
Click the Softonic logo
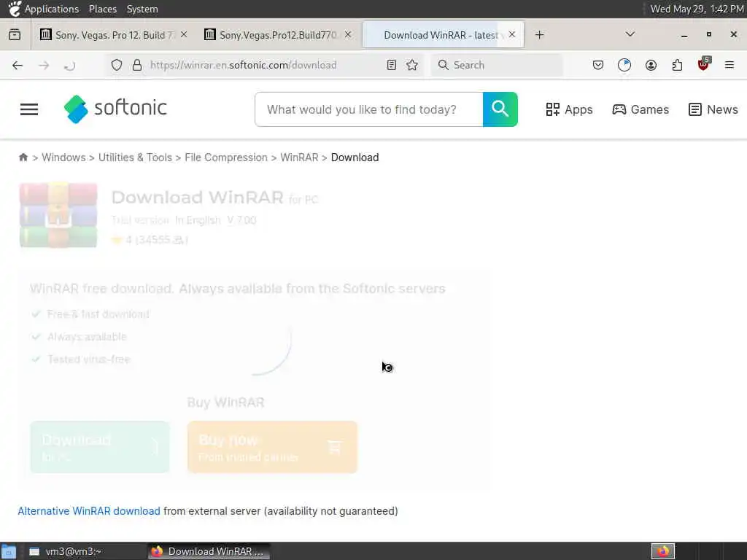[x=115, y=109]
